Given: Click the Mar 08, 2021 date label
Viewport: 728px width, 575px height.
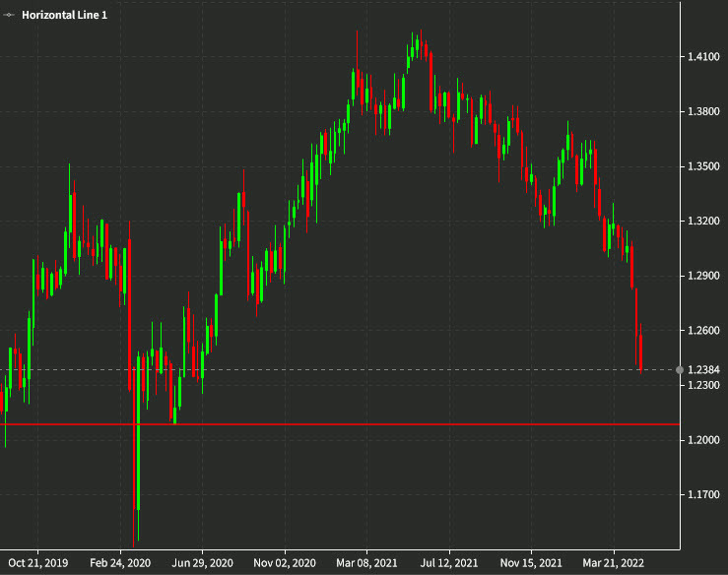Looking at the screenshot, I should pos(366,563).
